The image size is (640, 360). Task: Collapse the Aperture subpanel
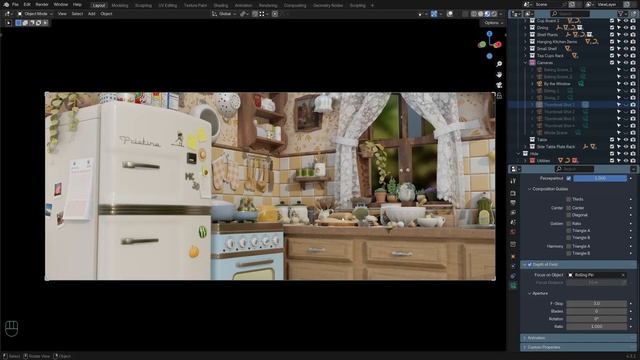tap(530, 293)
